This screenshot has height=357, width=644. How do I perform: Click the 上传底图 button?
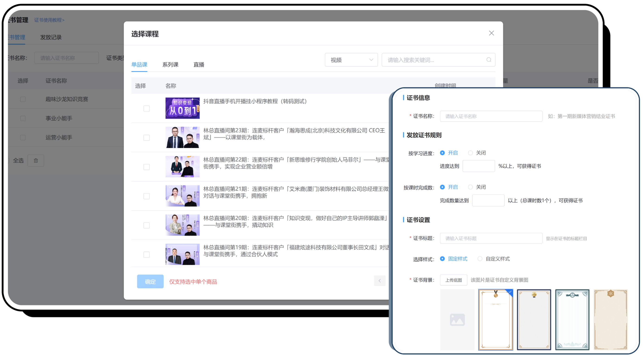pos(453,280)
